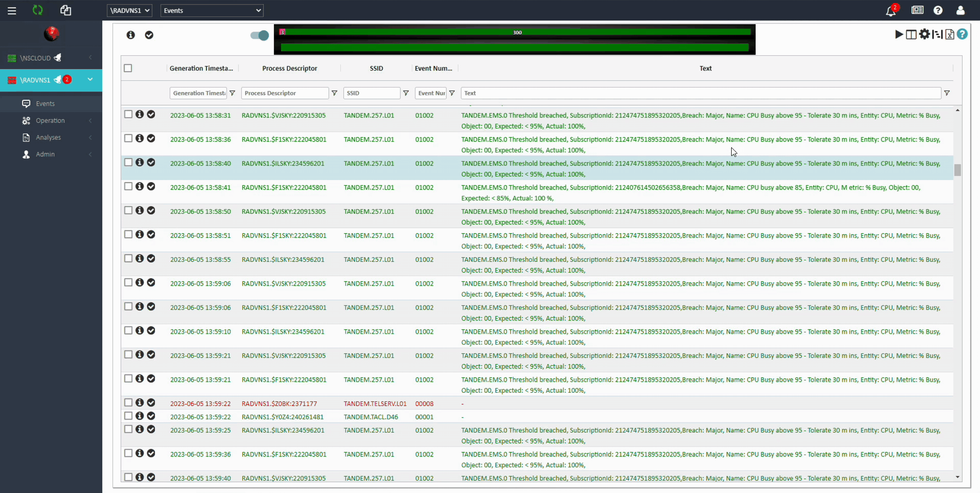Click the check-circle icon above the events table
This screenshot has width=980, height=493.
[149, 35]
